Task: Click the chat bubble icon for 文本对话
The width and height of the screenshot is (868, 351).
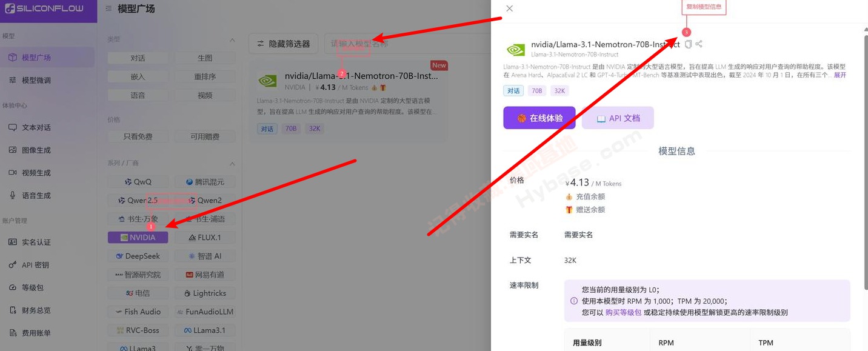Action: tap(12, 127)
